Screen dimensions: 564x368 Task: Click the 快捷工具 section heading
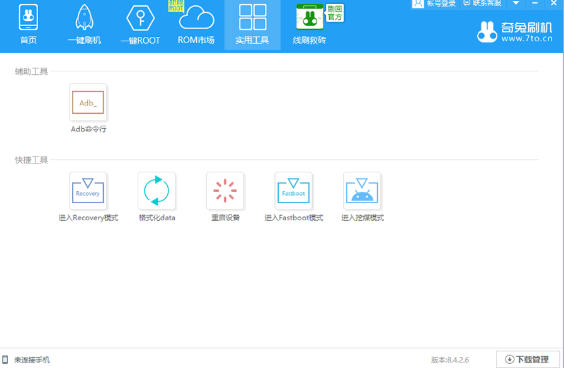pyautogui.click(x=31, y=160)
